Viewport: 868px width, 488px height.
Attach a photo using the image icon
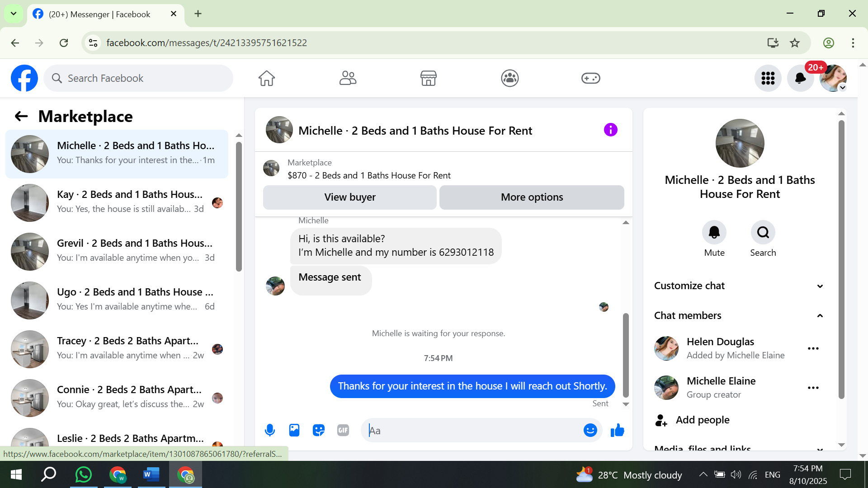[x=294, y=430]
